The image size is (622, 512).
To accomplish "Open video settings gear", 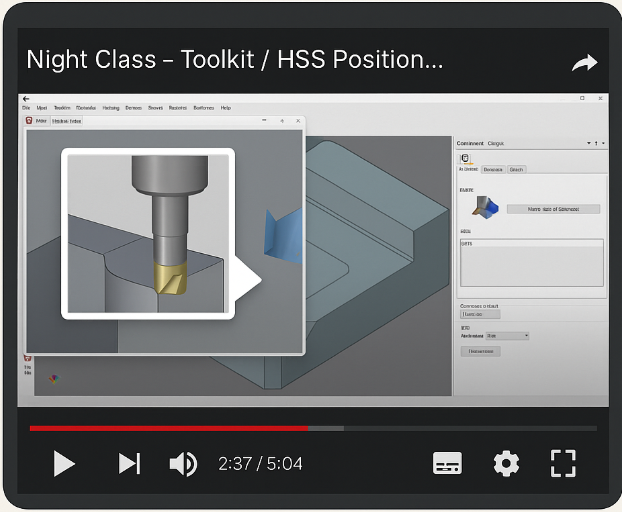I will coord(506,463).
